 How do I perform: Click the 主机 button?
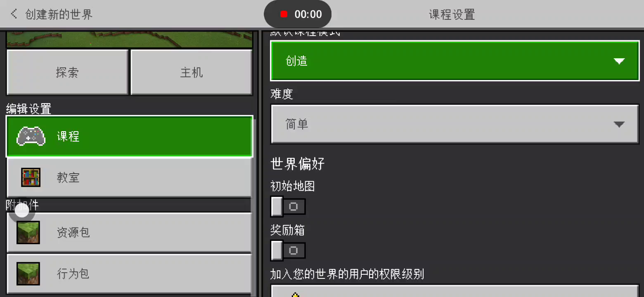tap(192, 73)
